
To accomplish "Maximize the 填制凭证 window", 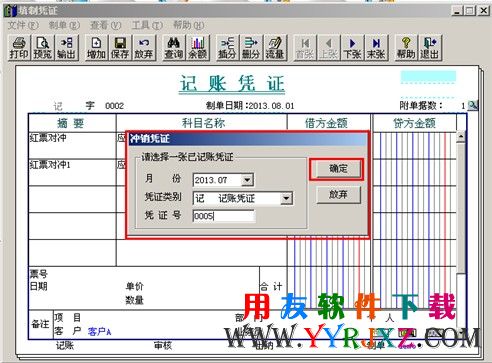I will coord(469,11).
